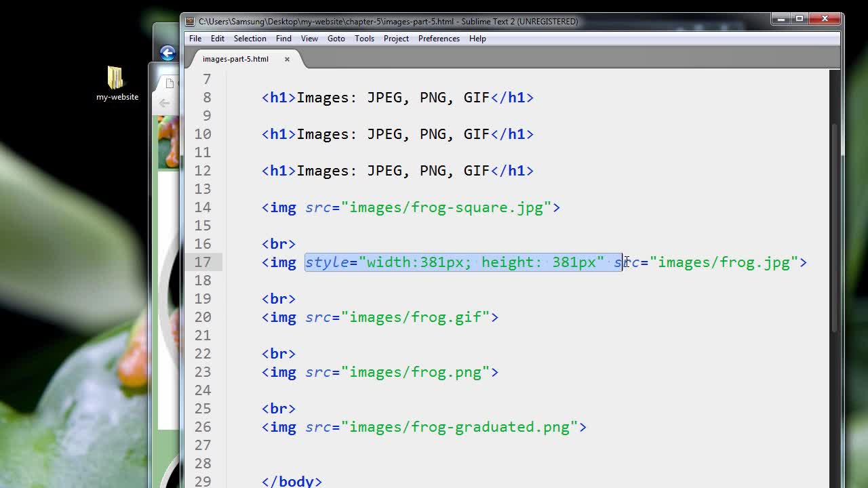Select the my-website desktop folder icon
The width and height of the screenshot is (868, 488).
click(x=117, y=84)
